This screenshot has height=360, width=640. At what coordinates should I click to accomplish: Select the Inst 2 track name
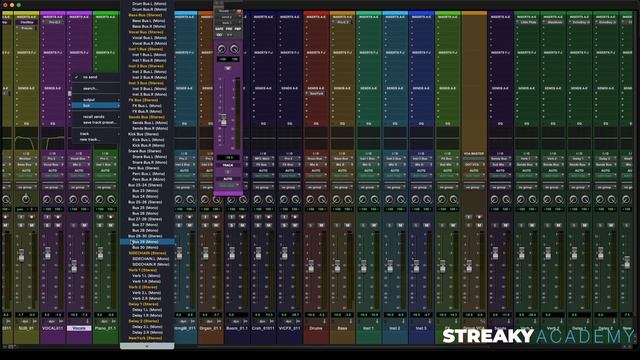(395, 328)
